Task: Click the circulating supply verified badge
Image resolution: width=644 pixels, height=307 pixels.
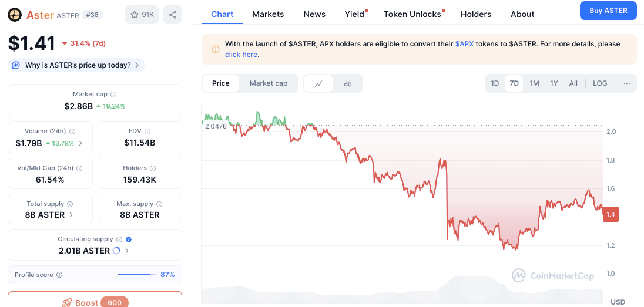Action: click(x=129, y=239)
